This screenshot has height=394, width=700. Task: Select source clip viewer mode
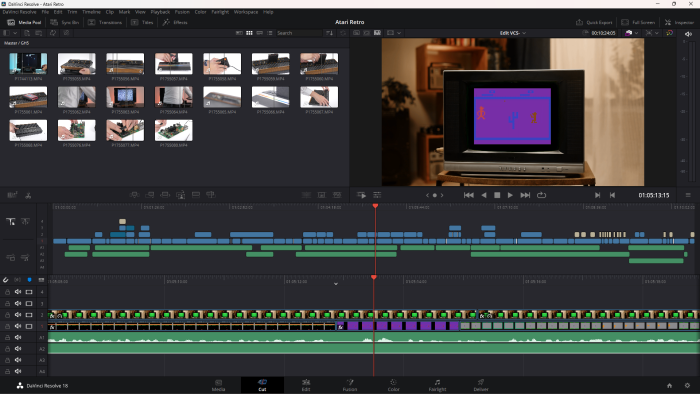356,33
